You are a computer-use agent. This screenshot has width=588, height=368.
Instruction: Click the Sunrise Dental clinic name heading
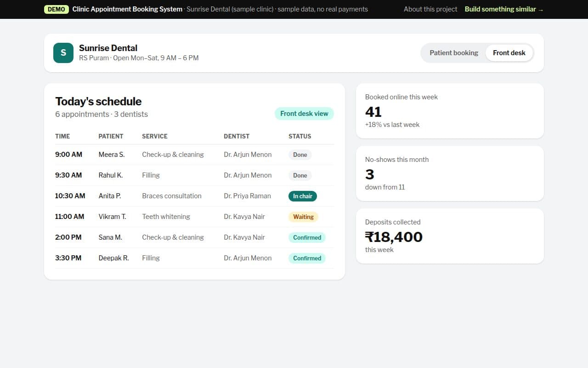pyautogui.click(x=108, y=48)
